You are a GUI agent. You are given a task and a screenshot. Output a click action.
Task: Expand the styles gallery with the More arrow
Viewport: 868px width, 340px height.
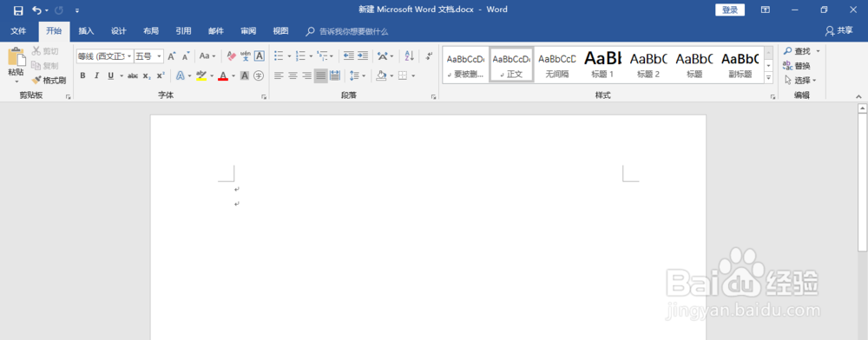tap(768, 78)
